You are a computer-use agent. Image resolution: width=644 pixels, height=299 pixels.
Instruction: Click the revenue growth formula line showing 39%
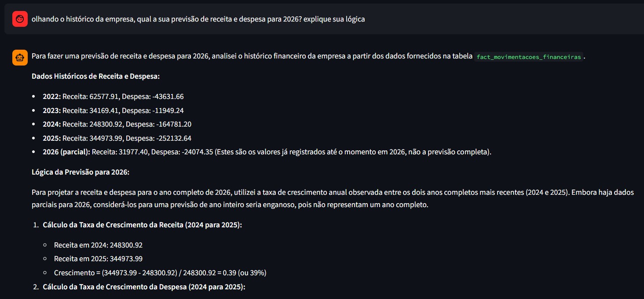coord(160,273)
